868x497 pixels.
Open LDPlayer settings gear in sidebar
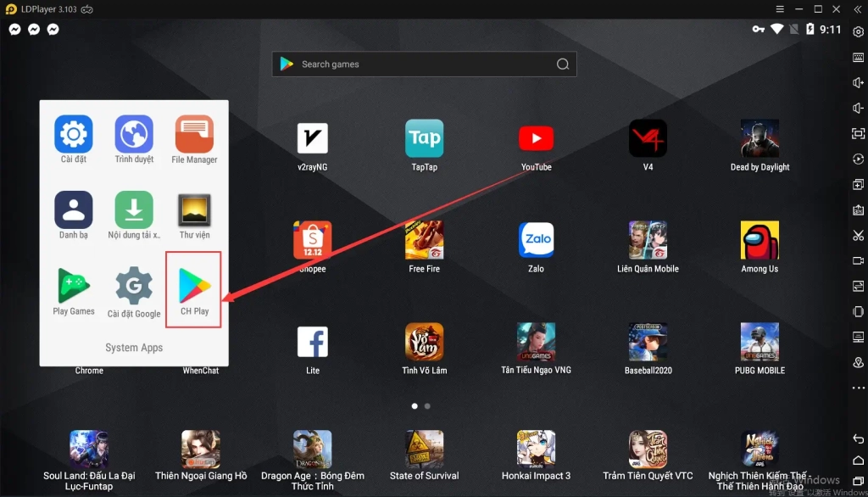[x=858, y=32]
